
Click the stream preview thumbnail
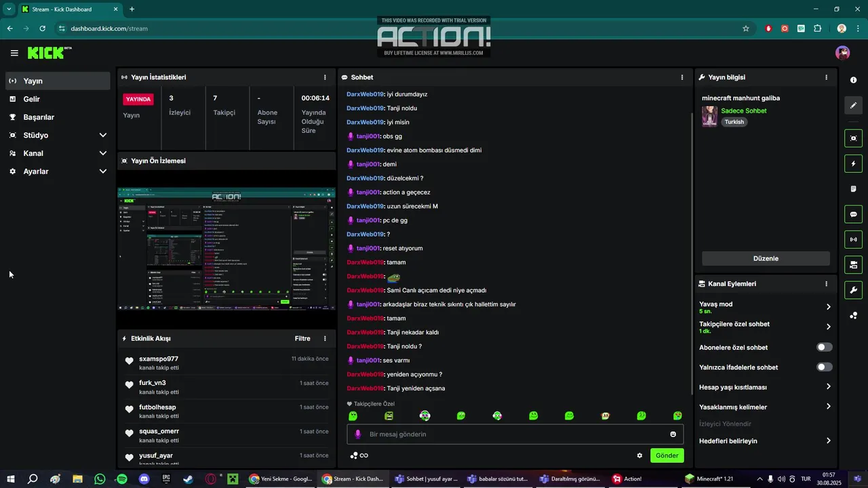(226, 249)
